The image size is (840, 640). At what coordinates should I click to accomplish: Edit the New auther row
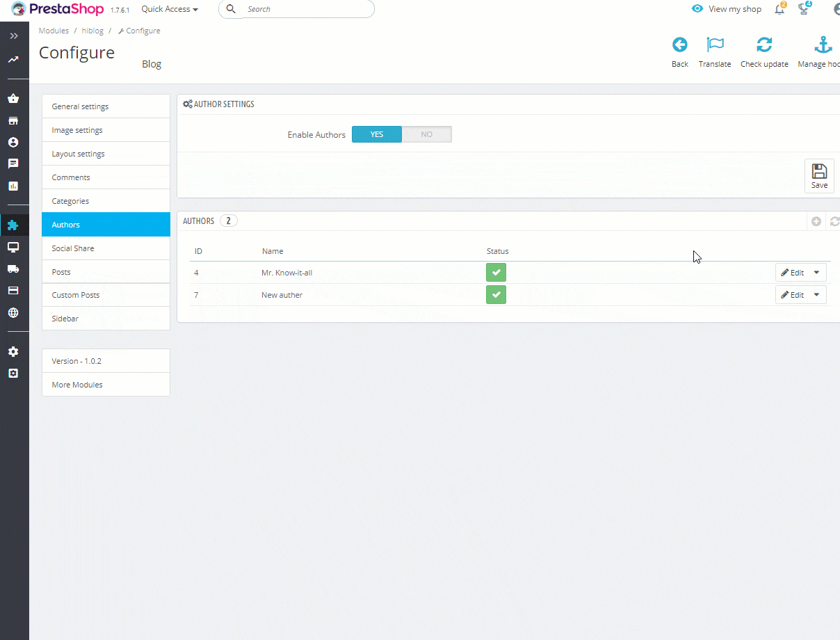pos(792,295)
